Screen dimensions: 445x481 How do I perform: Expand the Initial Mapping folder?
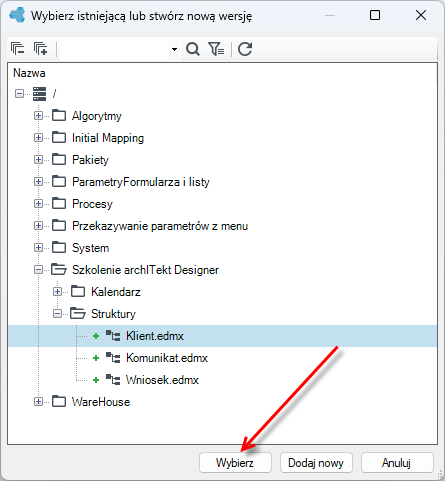[38, 138]
